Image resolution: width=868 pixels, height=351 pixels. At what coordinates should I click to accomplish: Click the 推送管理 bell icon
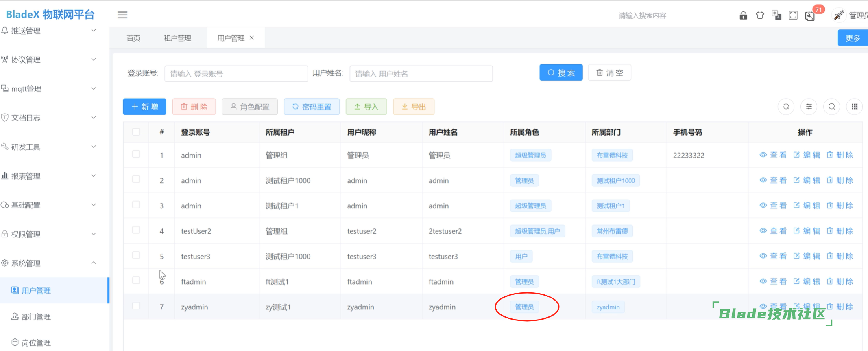(5, 31)
